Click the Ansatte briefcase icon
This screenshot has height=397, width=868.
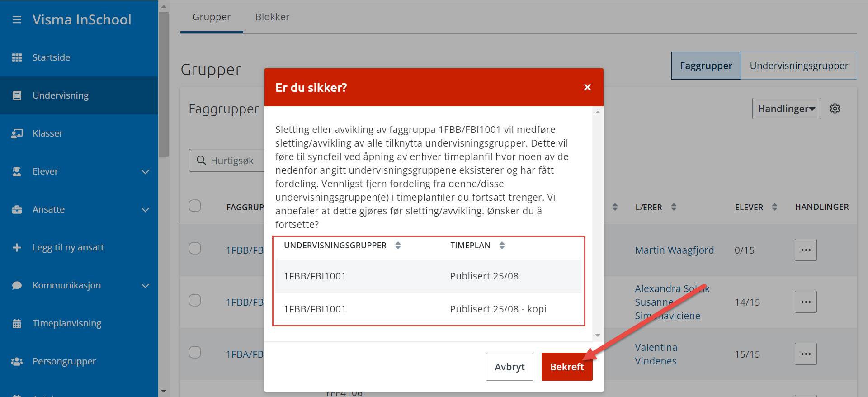pyautogui.click(x=17, y=209)
